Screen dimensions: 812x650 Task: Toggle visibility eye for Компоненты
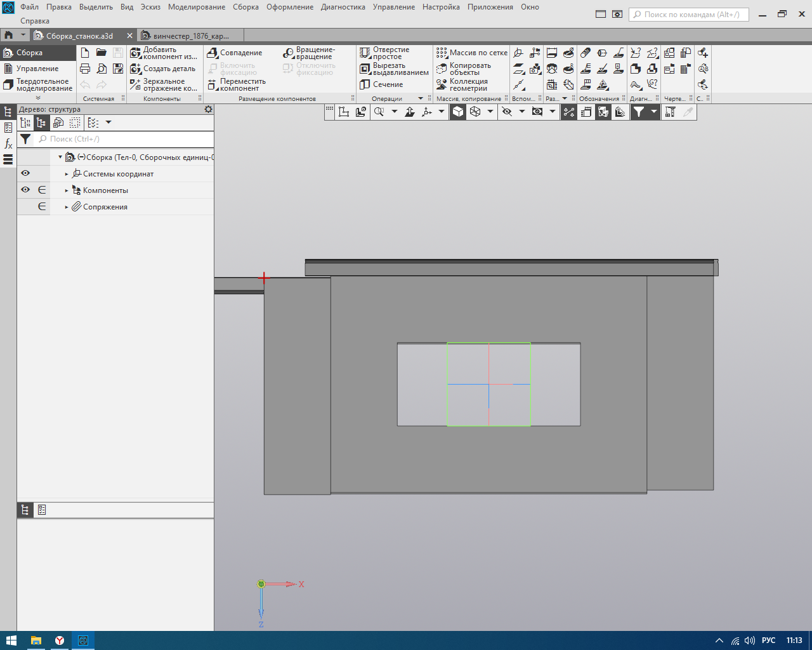pos(25,190)
